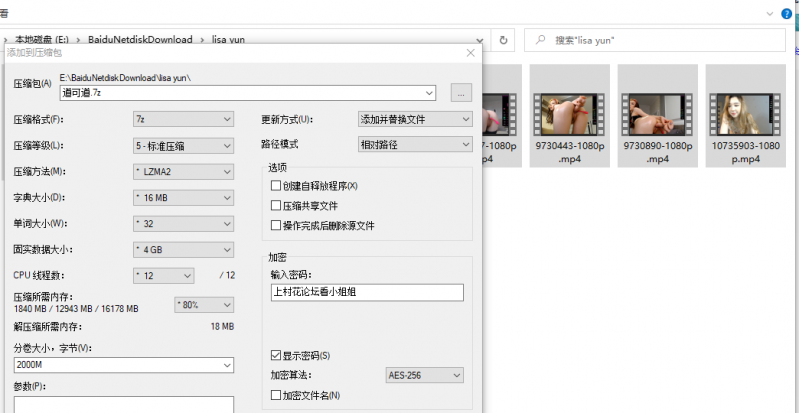This screenshot has height=413, width=799.
Task: Open the browse button next to archive name
Action: pyautogui.click(x=461, y=92)
